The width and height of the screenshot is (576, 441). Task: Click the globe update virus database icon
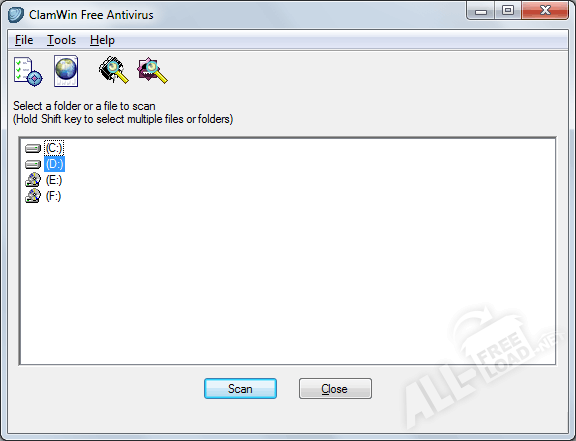(x=66, y=71)
